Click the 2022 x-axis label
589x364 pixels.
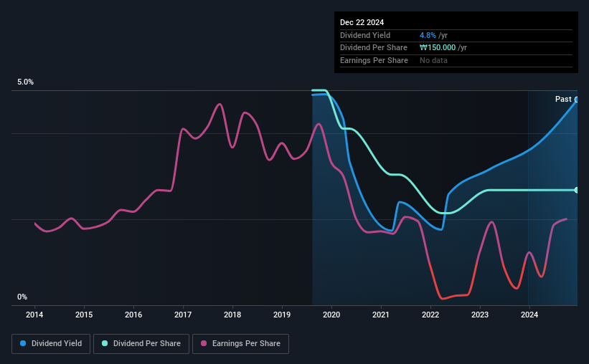click(x=430, y=315)
